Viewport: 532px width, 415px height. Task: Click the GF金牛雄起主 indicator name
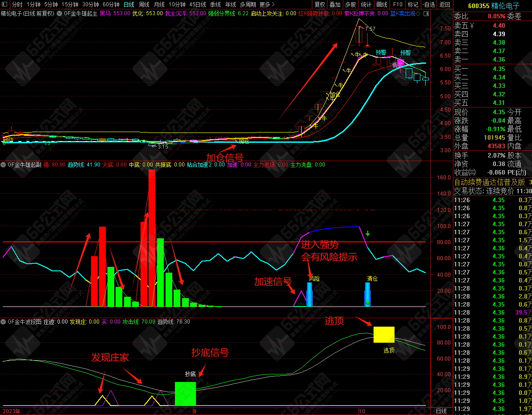point(80,13)
